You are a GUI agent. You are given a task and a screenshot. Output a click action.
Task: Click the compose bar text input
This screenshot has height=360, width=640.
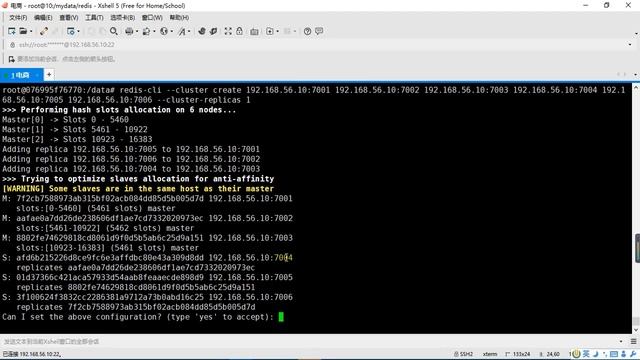point(310,341)
